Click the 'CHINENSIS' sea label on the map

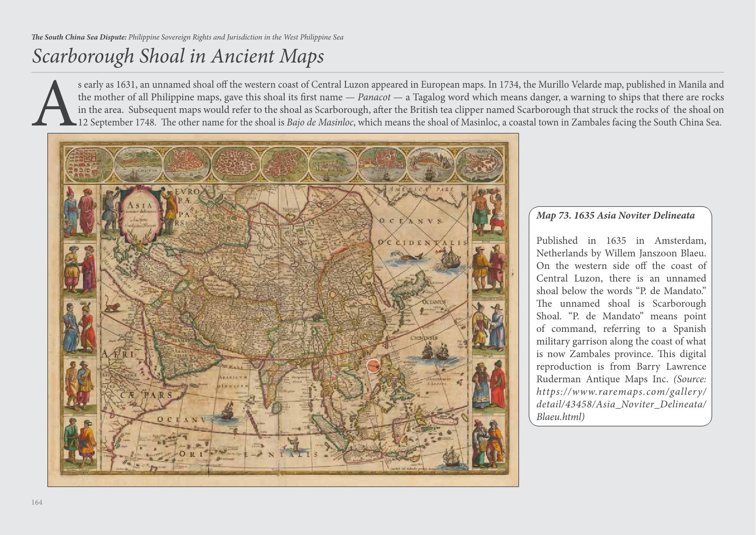[x=424, y=338]
